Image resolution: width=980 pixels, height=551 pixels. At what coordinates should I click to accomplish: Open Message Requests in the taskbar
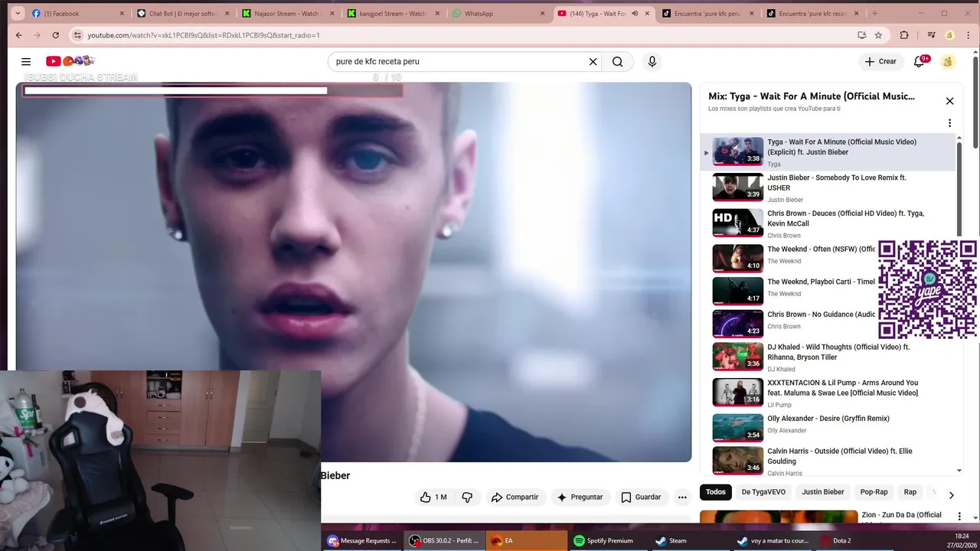[x=362, y=540]
